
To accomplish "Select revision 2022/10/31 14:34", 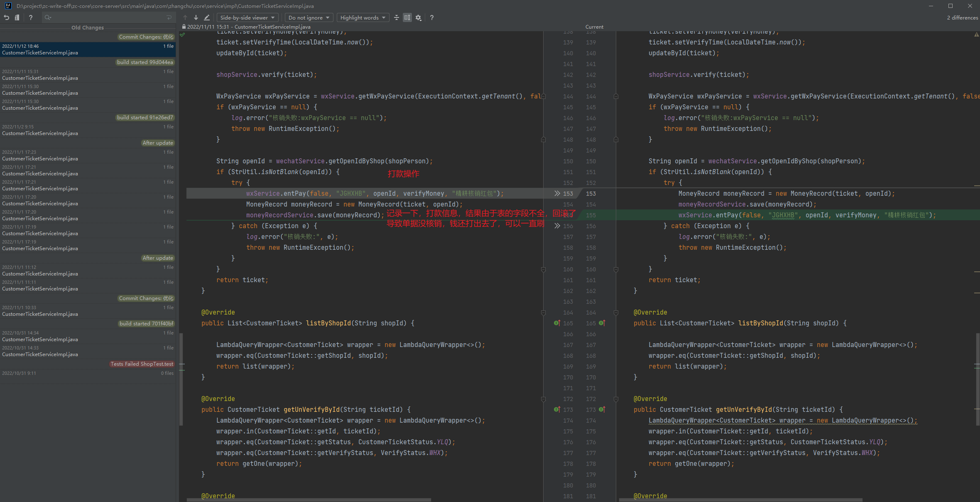I will (88, 336).
